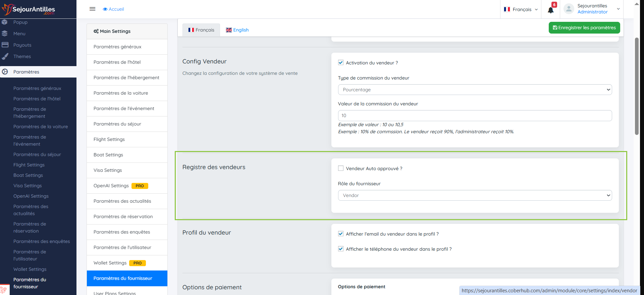
Task: Click Enregistrer les paramètres button
Action: click(584, 28)
